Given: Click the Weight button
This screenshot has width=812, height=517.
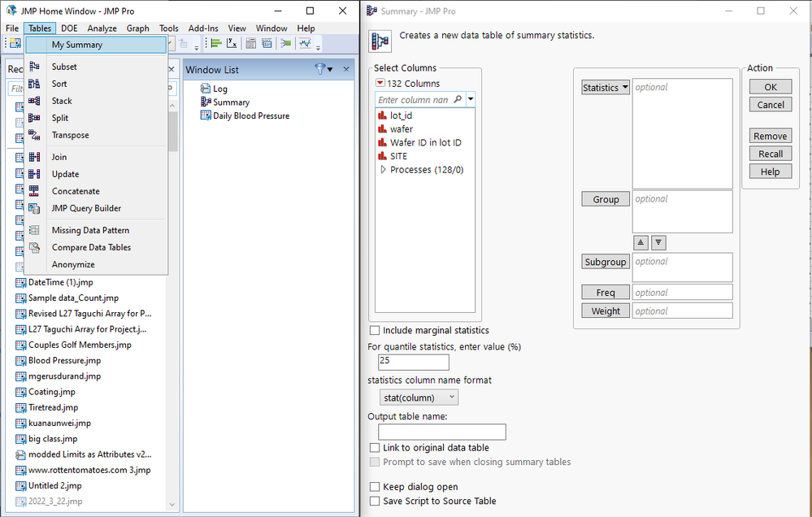Looking at the screenshot, I should pyautogui.click(x=606, y=311).
